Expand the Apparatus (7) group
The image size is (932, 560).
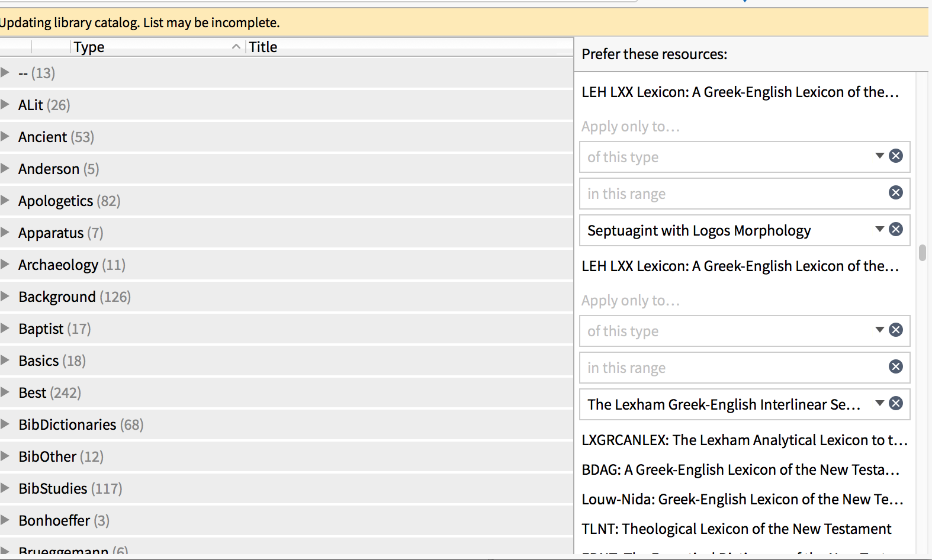click(5, 232)
